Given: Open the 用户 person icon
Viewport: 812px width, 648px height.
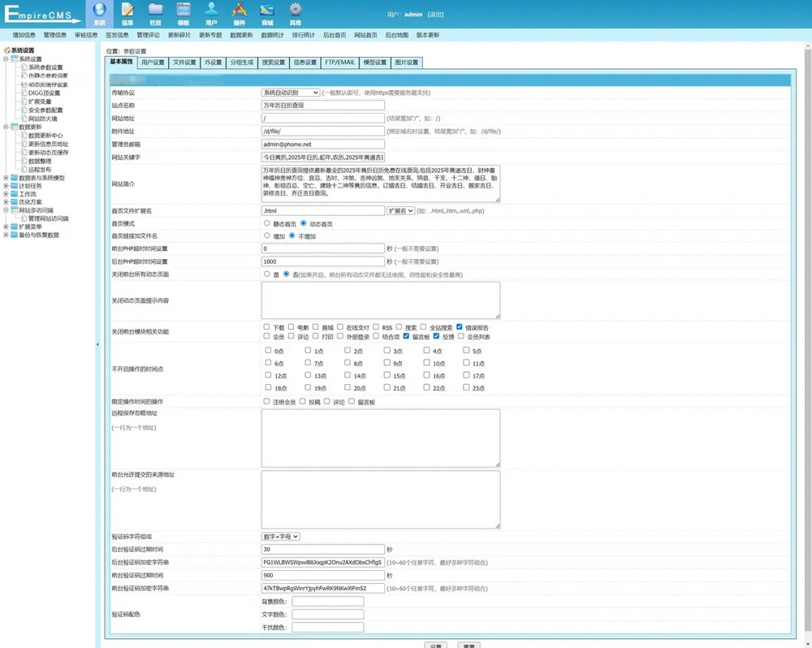Looking at the screenshot, I should coord(211,11).
